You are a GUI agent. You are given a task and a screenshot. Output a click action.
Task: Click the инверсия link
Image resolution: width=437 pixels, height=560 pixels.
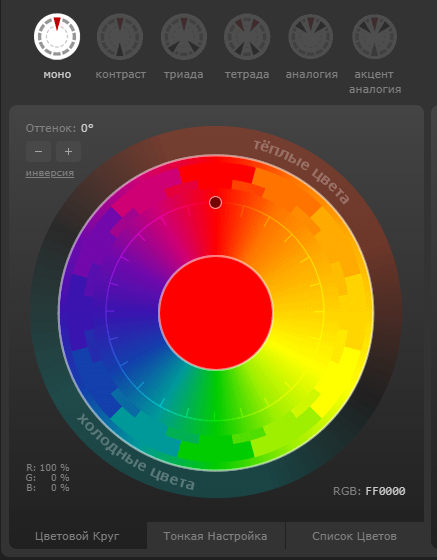tap(50, 173)
